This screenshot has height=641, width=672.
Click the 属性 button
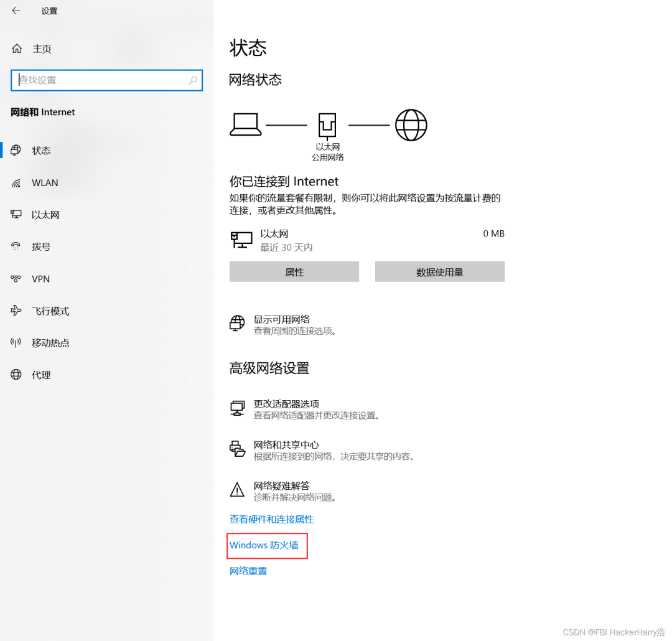pos(294,271)
